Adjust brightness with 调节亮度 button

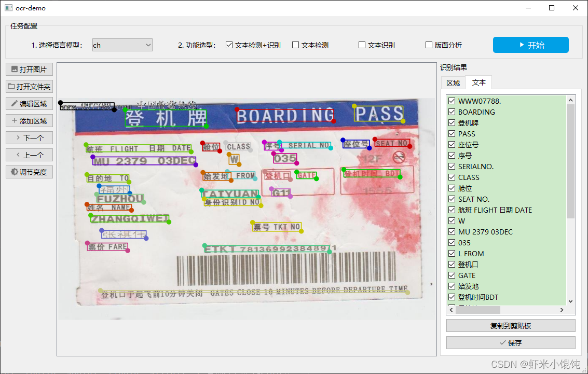[29, 172]
